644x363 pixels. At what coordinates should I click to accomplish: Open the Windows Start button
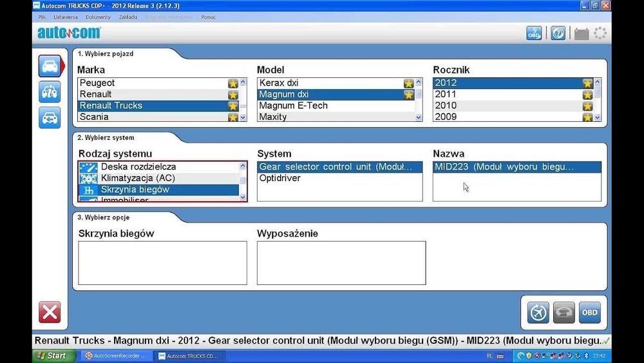point(53,356)
